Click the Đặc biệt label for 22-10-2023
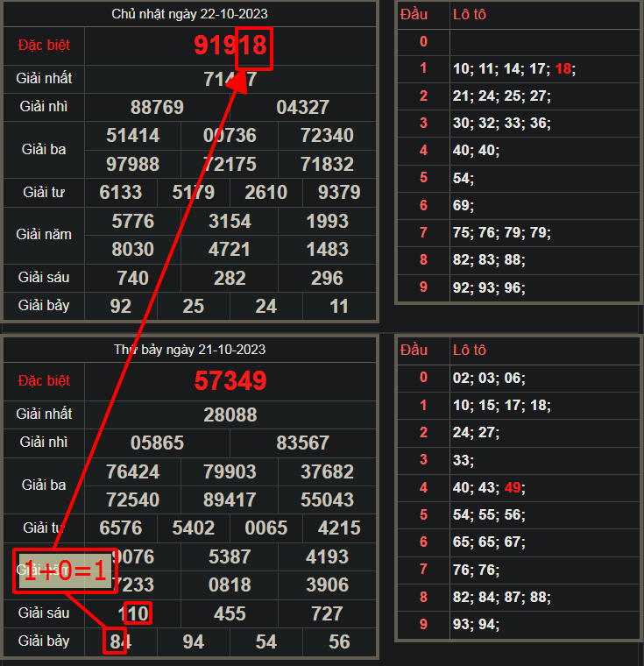The height and width of the screenshot is (666, 644). pyautogui.click(x=44, y=45)
